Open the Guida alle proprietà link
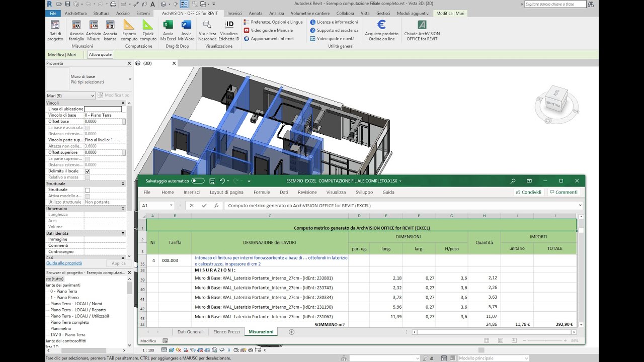Viewport: 644px width, 362px height. tap(64, 263)
